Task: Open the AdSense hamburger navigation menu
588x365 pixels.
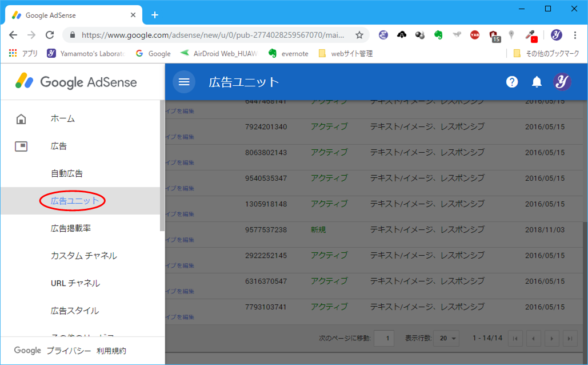Action: click(184, 82)
